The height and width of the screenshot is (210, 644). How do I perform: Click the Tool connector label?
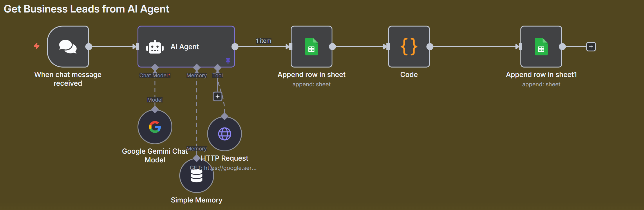218,76
